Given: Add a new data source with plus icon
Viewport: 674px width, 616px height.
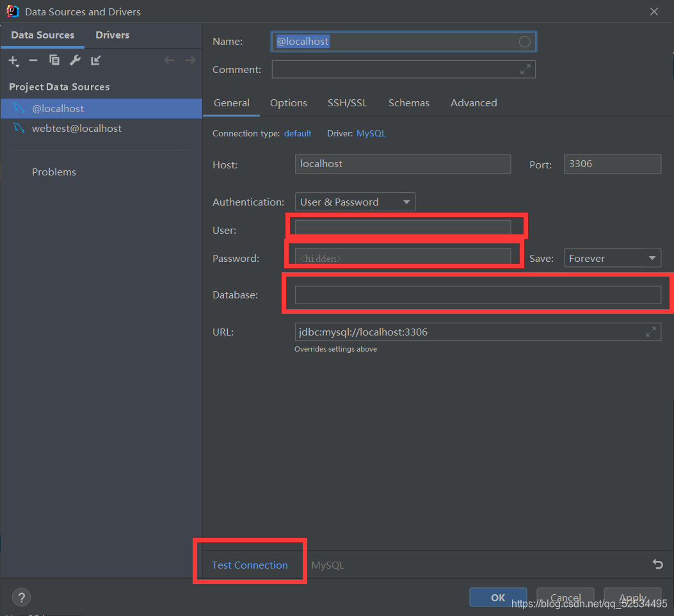Looking at the screenshot, I should point(13,61).
